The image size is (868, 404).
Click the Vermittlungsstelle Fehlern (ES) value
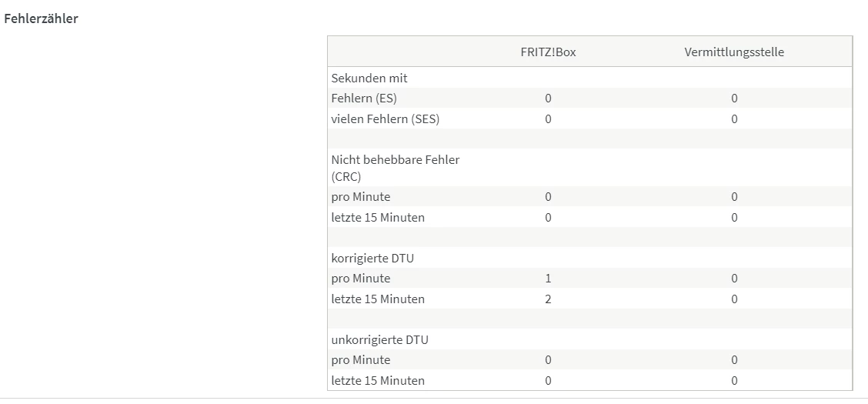coord(734,98)
